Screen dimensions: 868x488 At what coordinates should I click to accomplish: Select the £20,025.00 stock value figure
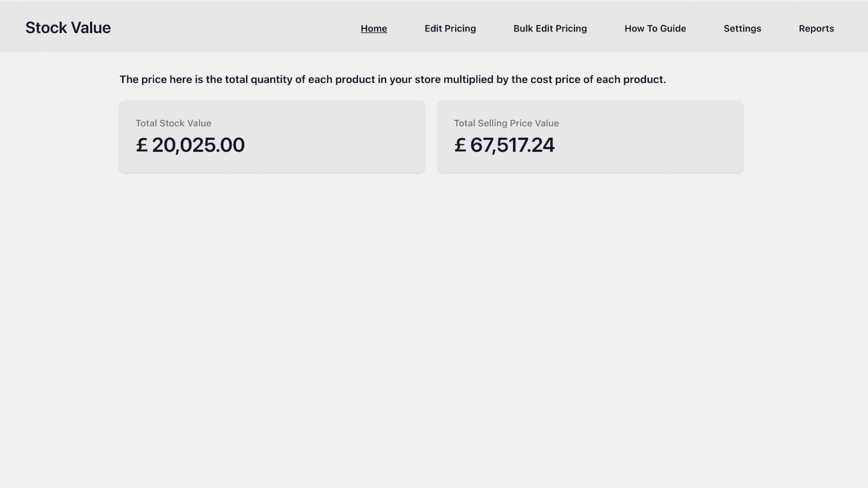(190, 144)
